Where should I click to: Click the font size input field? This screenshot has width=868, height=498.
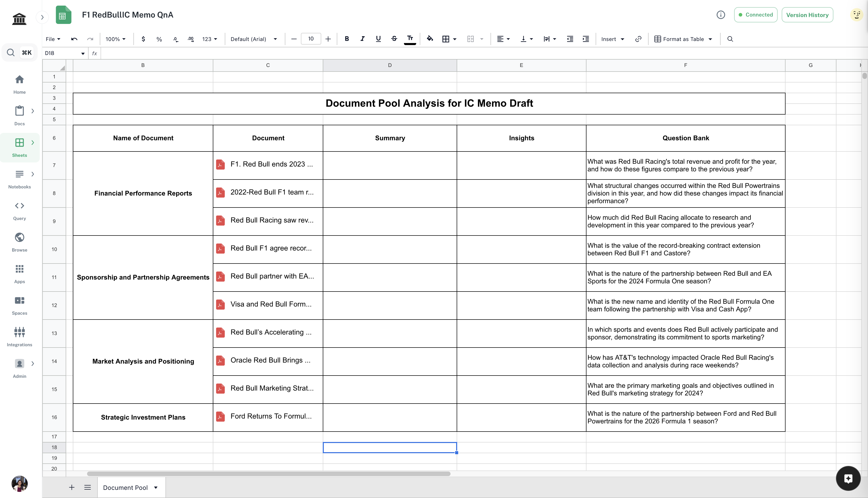[310, 39]
